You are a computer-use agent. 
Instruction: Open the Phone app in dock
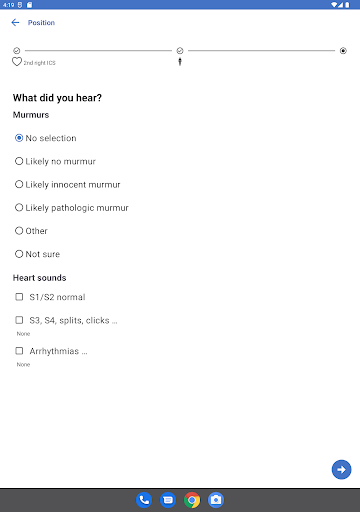click(x=144, y=500)
